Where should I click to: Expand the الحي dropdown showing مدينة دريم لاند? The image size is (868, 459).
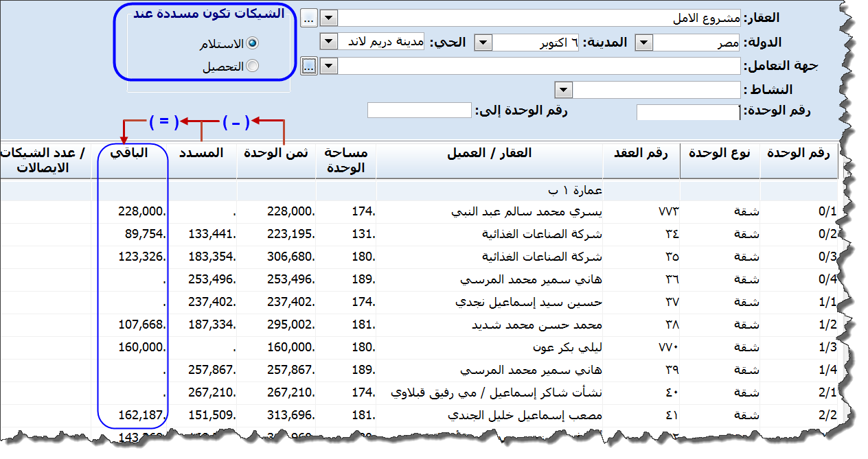329,42
